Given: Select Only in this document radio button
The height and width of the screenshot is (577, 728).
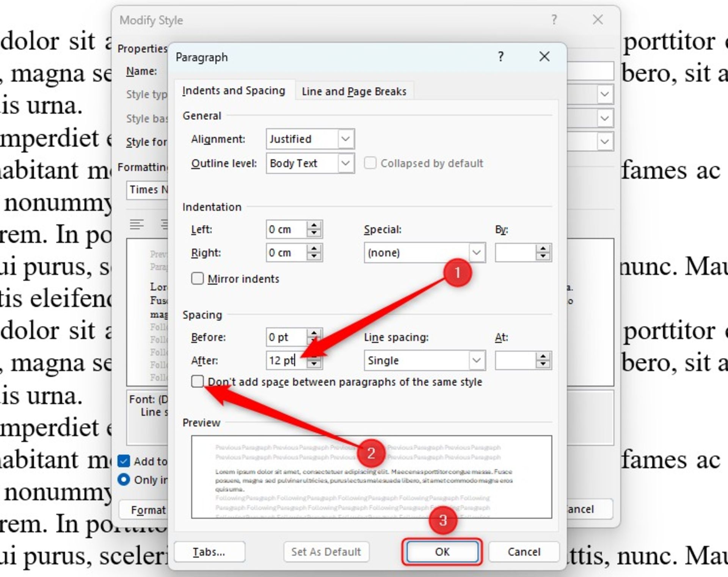Looking at the screenshot, I should 124,480.
